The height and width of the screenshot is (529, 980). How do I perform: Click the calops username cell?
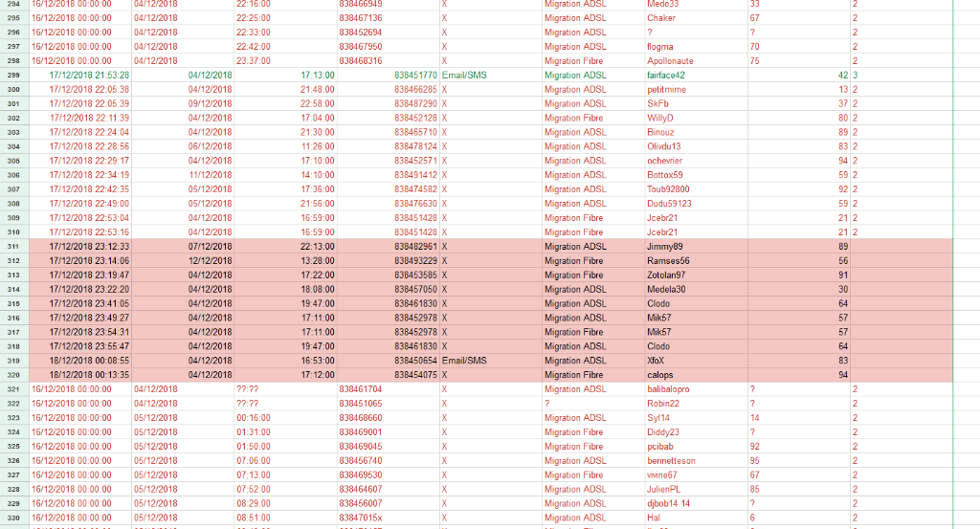[660, 375]
